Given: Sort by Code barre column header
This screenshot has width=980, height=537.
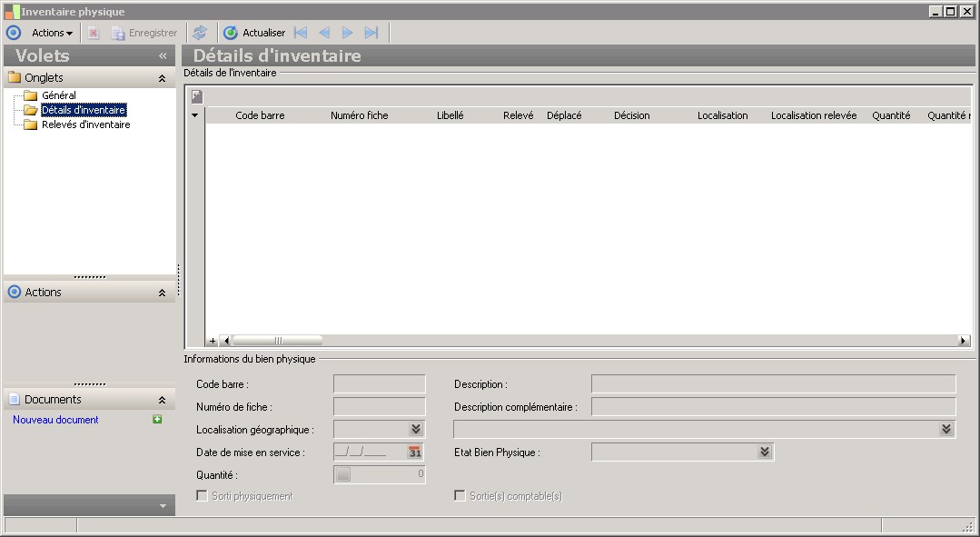Looking at the screenshot, I should tap(260, 115).
